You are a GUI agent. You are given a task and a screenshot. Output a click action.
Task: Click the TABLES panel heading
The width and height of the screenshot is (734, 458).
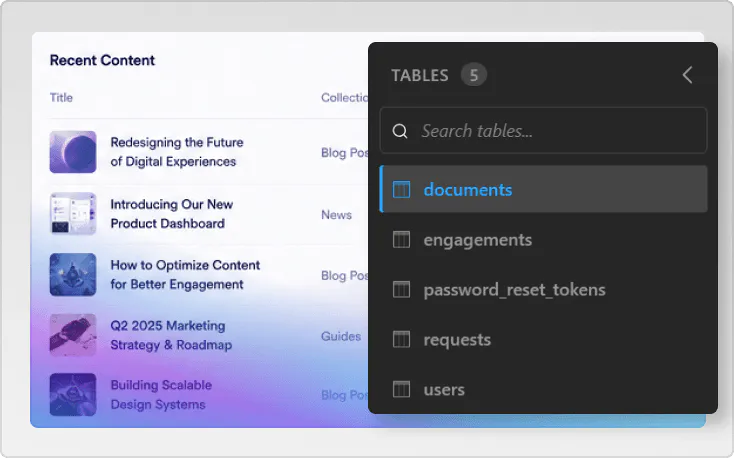click(x=420, y=75)
